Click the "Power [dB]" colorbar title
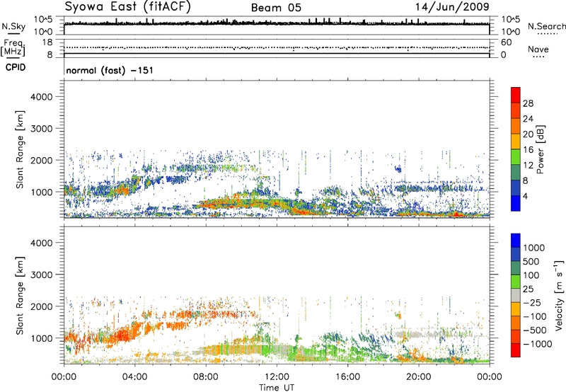The image size is (566, 392). click(540, 149)
